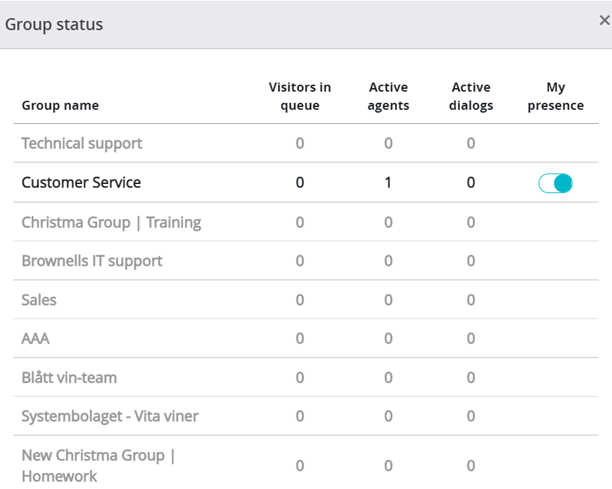Select the Technical support group row
The image size is (612, 489).
tap(82, 144)
